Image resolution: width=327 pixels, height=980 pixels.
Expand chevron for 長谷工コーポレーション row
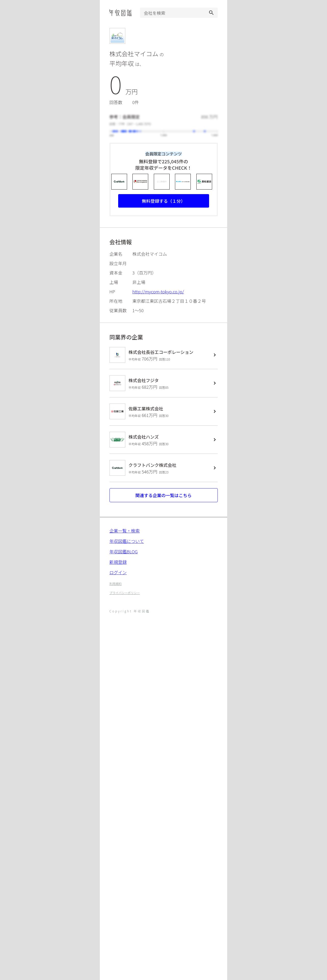click(x=215, y=355)
